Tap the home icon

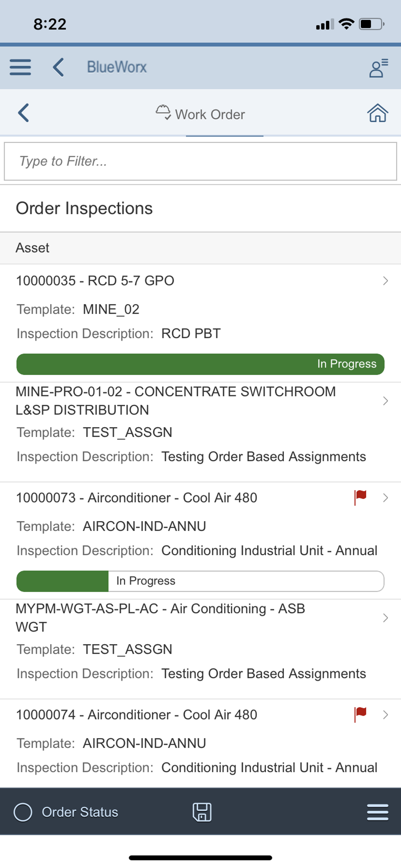(377, 113)
